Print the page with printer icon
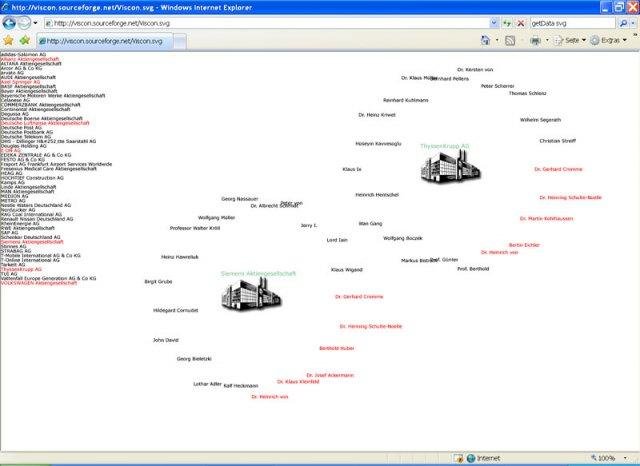 point(535,40)
